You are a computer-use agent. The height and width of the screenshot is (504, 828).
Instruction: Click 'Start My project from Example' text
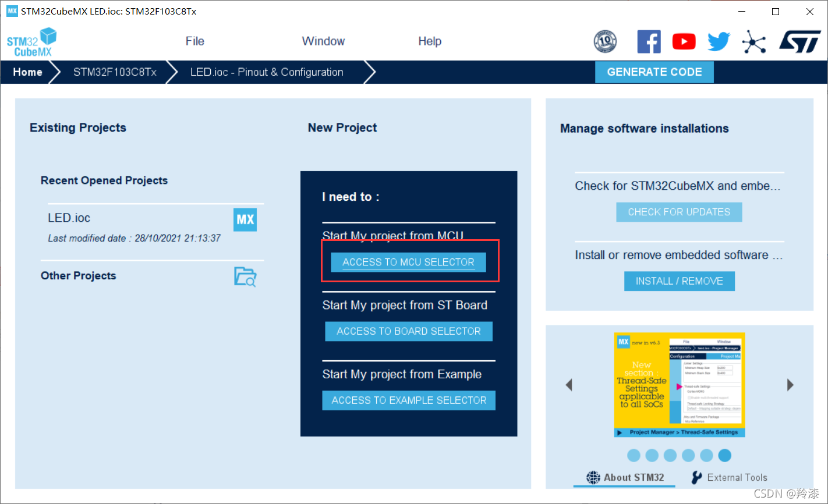point(402,374)
